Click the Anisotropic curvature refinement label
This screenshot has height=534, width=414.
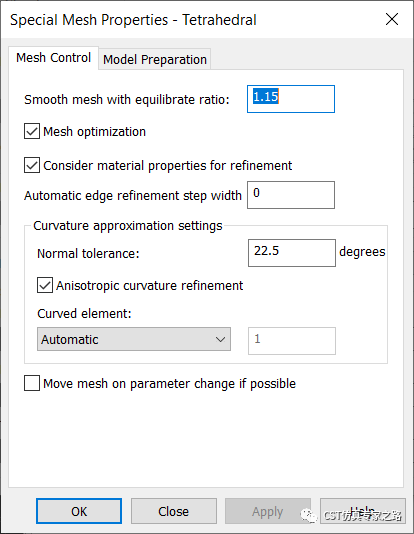pos(149,285)
